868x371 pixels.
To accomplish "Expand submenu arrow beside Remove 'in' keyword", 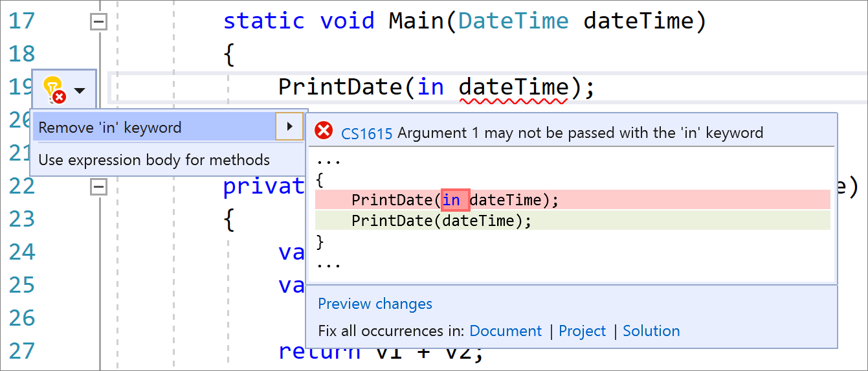I will [x=289, y=127].
